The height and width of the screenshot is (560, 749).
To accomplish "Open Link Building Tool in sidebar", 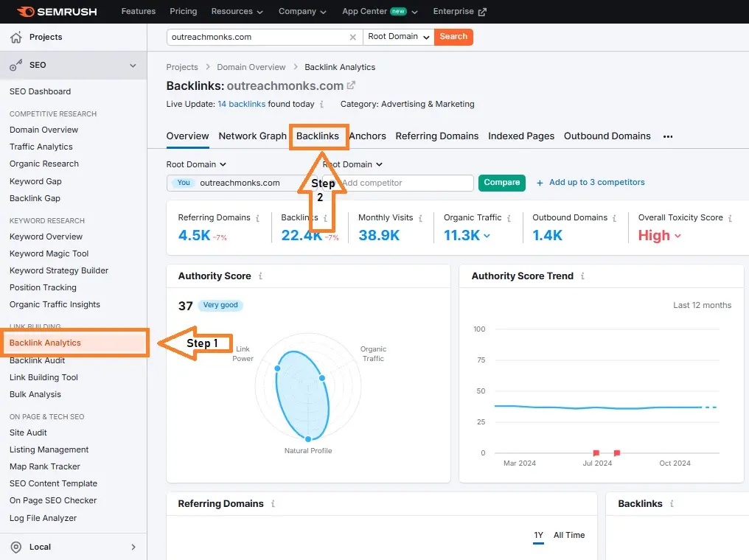I will coord(44,377).
